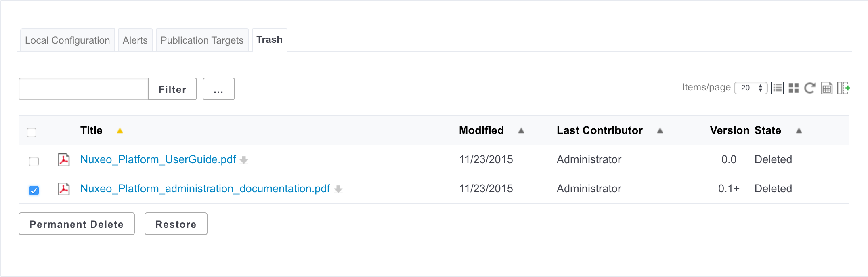Open the Local Configuration tab

pos(67,40)
